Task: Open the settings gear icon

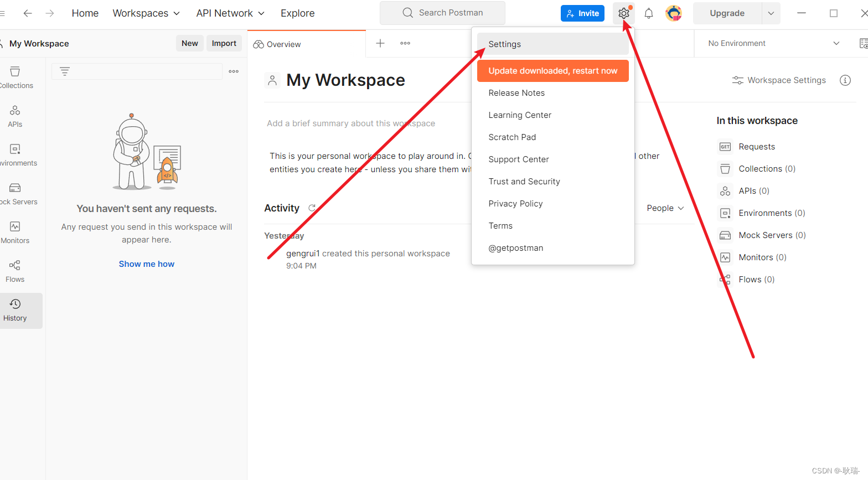Action: 623,13
